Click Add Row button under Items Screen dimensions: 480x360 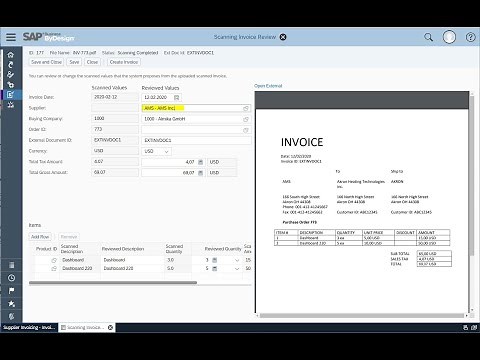click(x=40, y=237)
